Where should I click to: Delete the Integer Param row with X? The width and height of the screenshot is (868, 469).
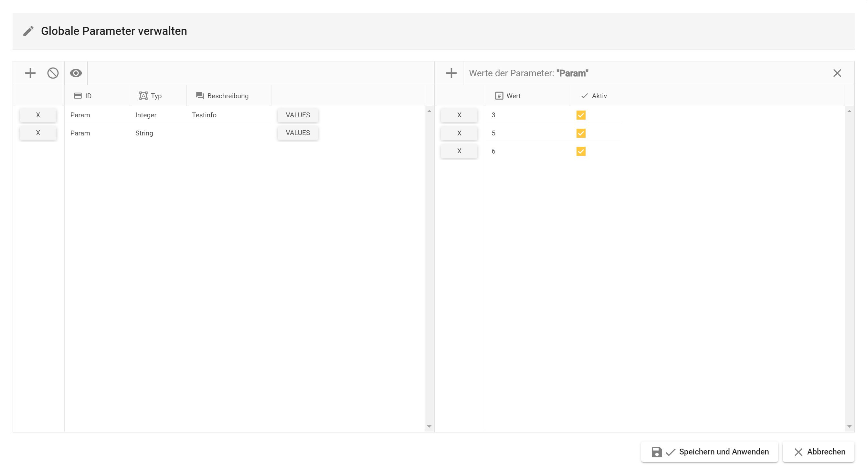(38, 115)
